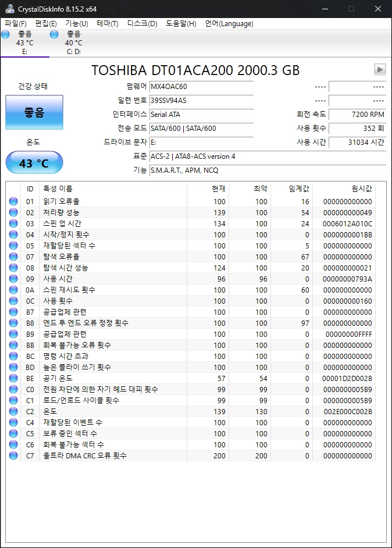Select the C: D: disk tab
This screenshot has width=392, height=548.
(x=73, y=42)
